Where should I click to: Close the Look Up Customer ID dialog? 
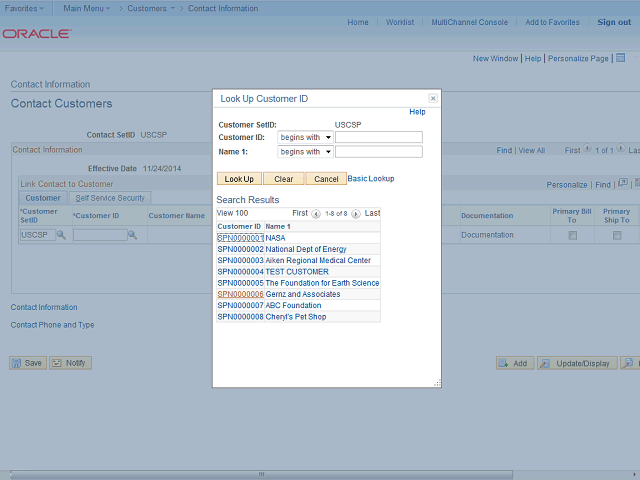pos(433,99)
